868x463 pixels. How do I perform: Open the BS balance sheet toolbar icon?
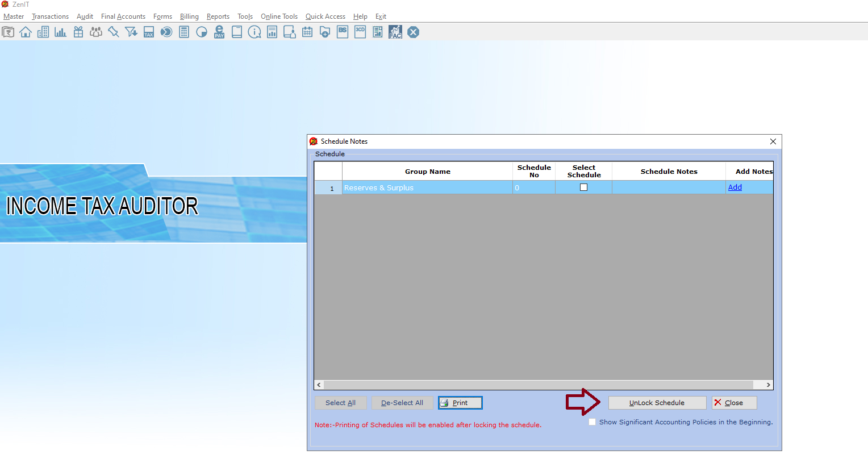343,32
